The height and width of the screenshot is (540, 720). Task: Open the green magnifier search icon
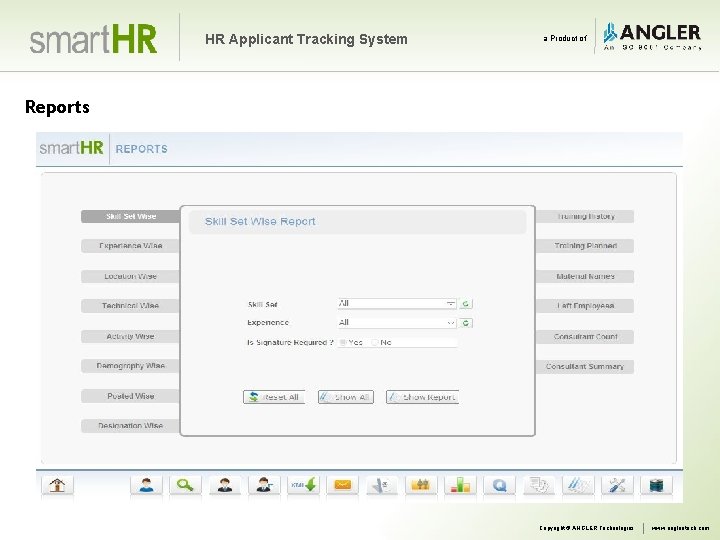point(185,485)
